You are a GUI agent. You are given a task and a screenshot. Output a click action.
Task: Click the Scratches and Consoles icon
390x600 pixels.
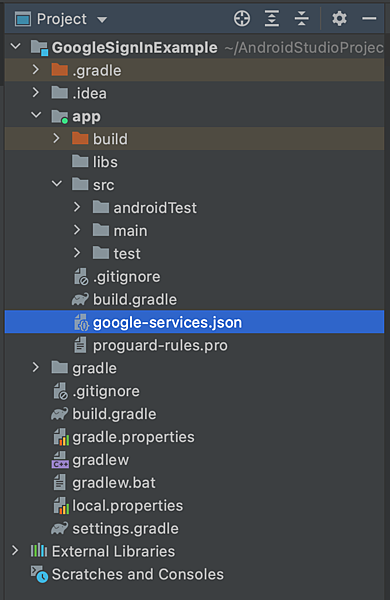(x=39, y=574)
